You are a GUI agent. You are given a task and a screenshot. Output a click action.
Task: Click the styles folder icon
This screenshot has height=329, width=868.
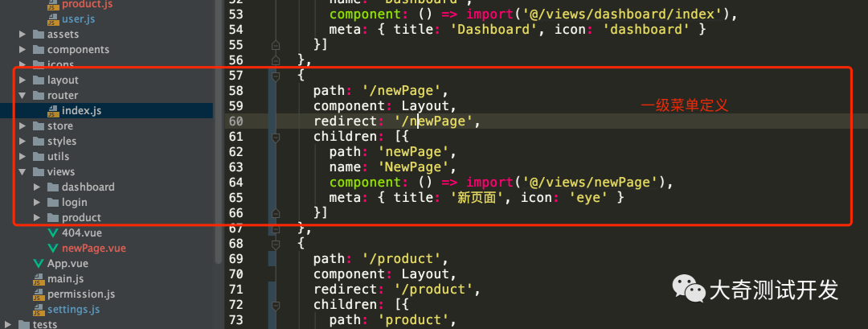tap(39, 142)
